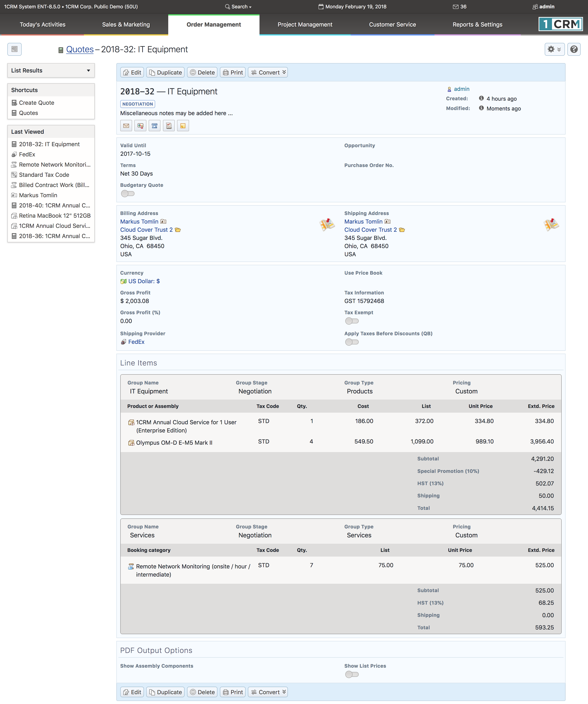Click product icon for 1CRM Annual Cloud Service line

click(x=131, y=422)
